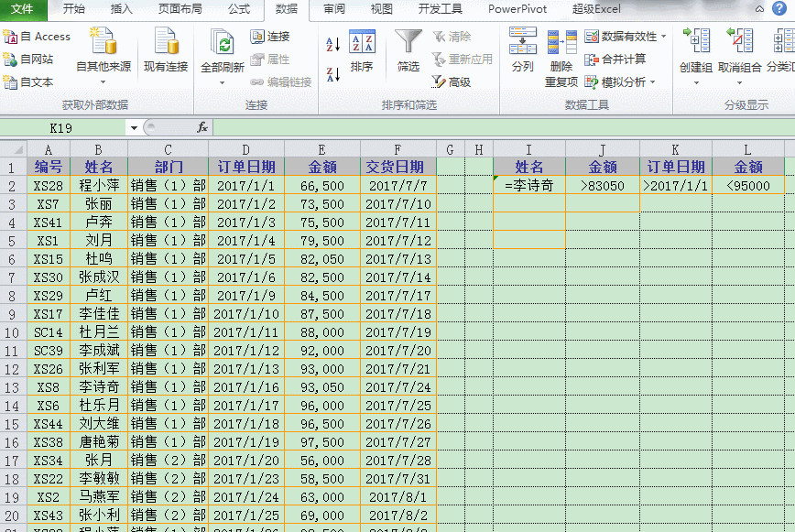Screen dimensions: 795x532
Task: Select name cell 李诗奇 in row 13
Action: tap(98, 387)
